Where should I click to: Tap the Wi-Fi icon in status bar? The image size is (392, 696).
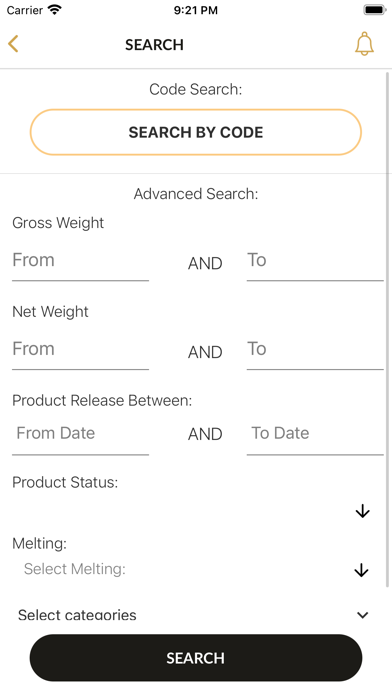coord(55,10)
